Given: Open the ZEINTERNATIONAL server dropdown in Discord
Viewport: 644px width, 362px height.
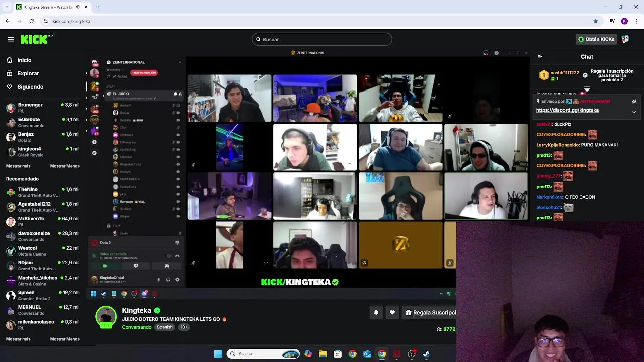Looking at the screenshot, I should click(x=180, y=62).
